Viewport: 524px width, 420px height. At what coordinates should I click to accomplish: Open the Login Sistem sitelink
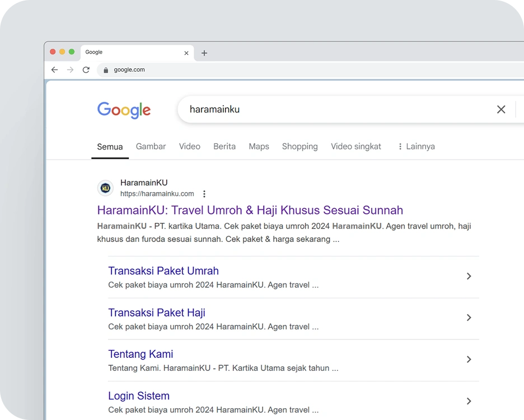tap(138, 396)
